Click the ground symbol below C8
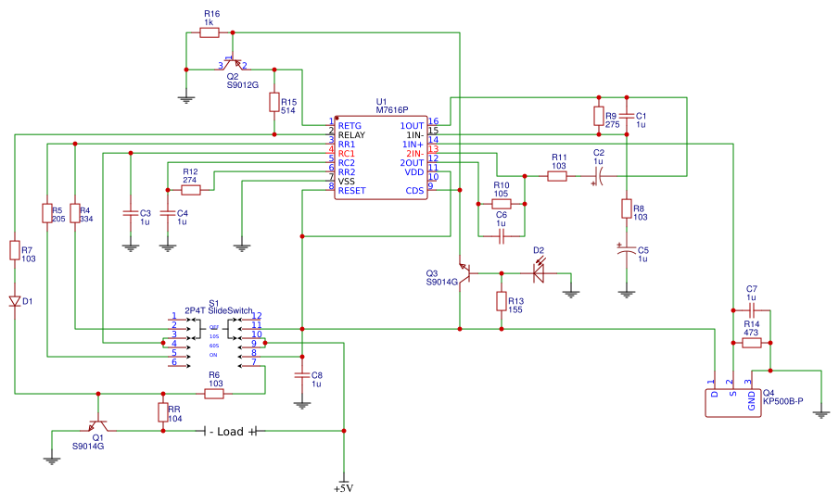Viewport: 839px width, 504px height. coord(302,405)
